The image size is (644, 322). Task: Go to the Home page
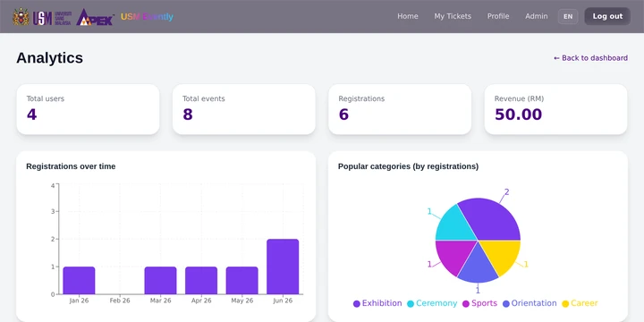tap(408, 16)
